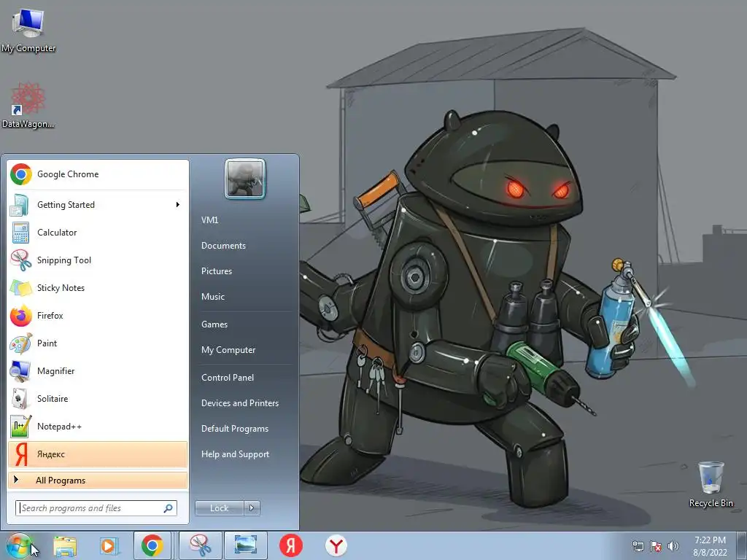Open Devices and Printers
Screen dimensions: 747x560
click(240, 403)
